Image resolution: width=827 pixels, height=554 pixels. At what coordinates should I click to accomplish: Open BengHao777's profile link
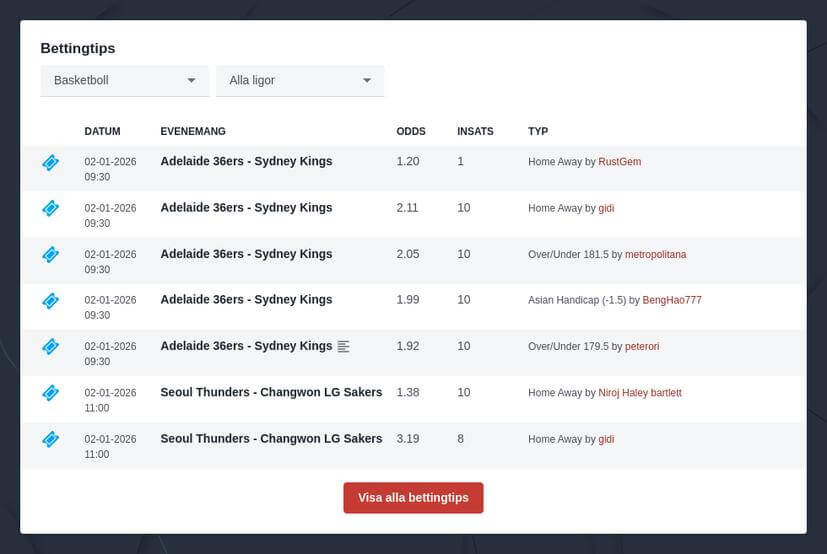[x=672, y=301]
